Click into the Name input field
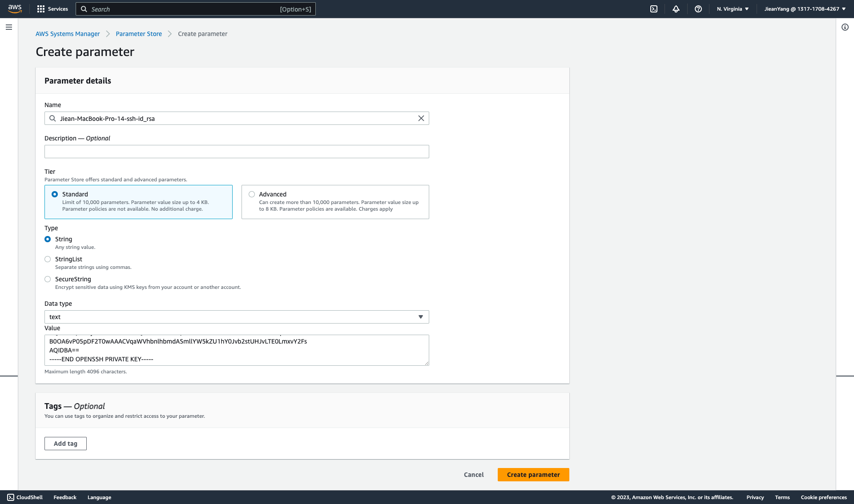This screenshot has height=504, width=854. 237,118
